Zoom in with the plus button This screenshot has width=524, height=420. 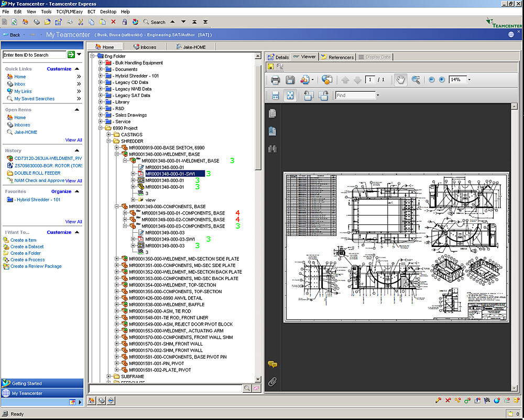[442, 80]
